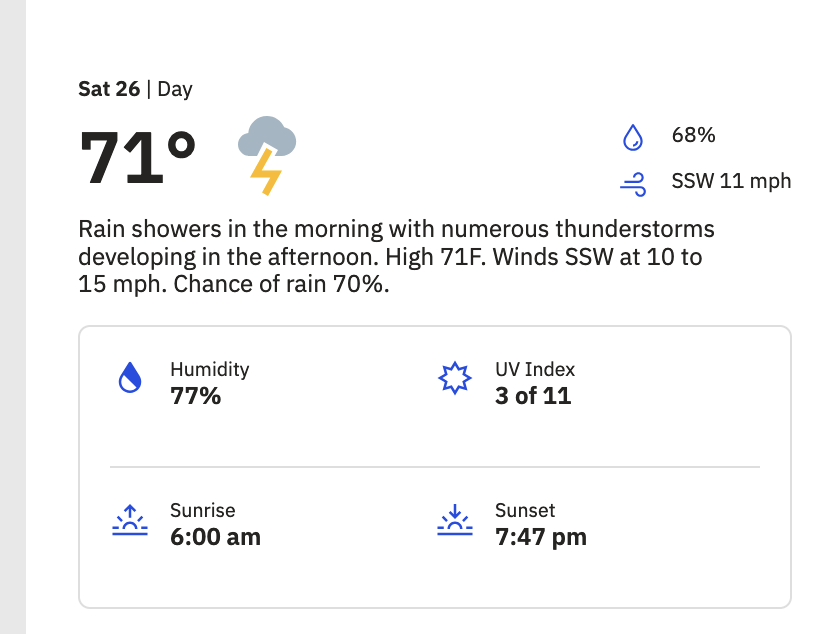Click the forecast description paragraph
This screenshot has width=814, height=634.
(396, 257)
